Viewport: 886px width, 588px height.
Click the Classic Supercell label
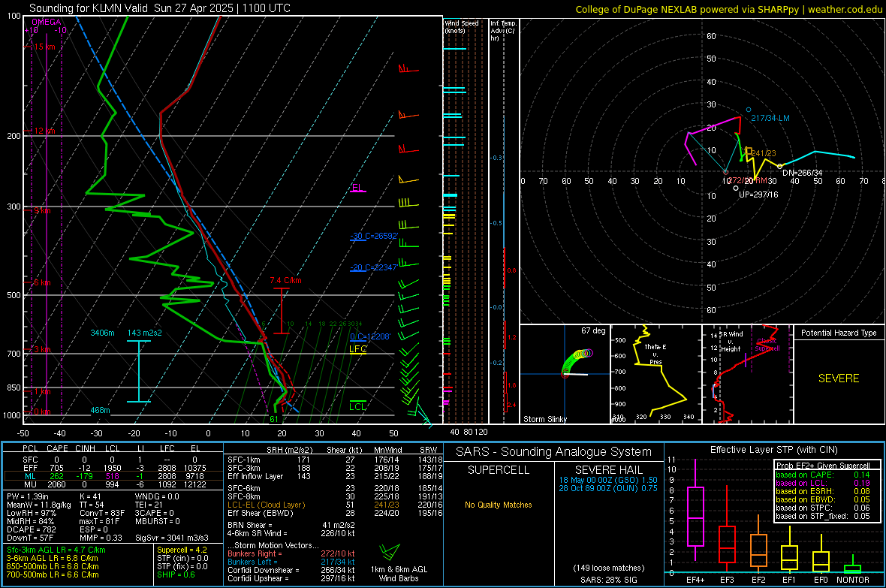click(767, 345)
